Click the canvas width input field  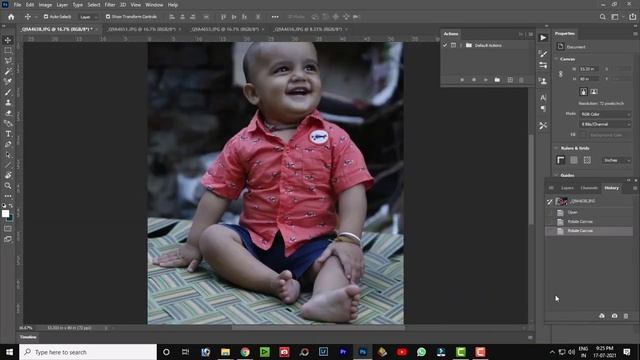point(589,69)
